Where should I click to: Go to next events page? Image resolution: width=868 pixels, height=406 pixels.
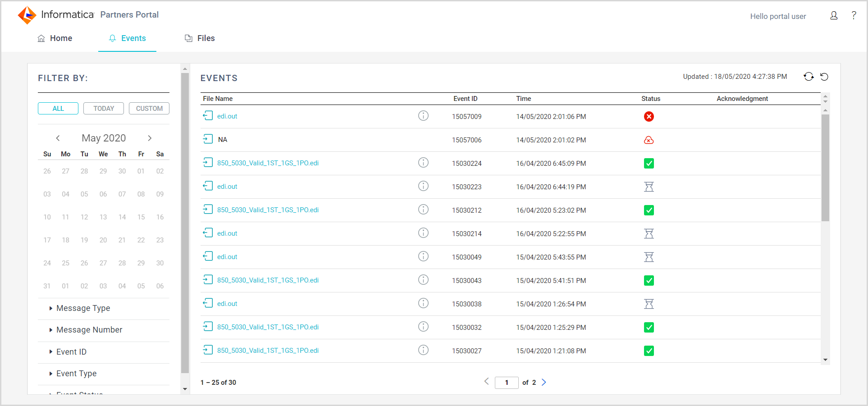tap(544, 382)
